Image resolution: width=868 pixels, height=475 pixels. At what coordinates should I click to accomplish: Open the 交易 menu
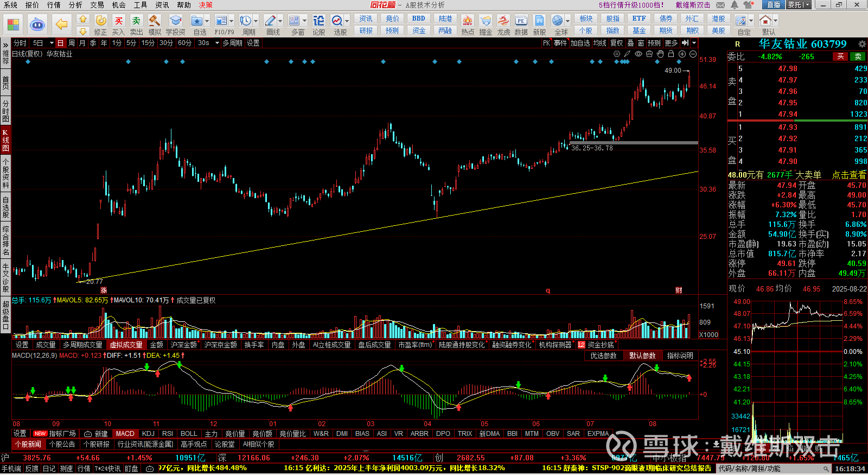[97, 5]
